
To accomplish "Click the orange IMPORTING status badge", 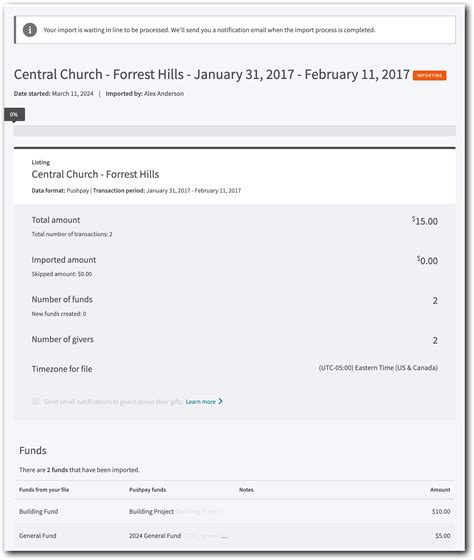I will [x=429, y=75].
